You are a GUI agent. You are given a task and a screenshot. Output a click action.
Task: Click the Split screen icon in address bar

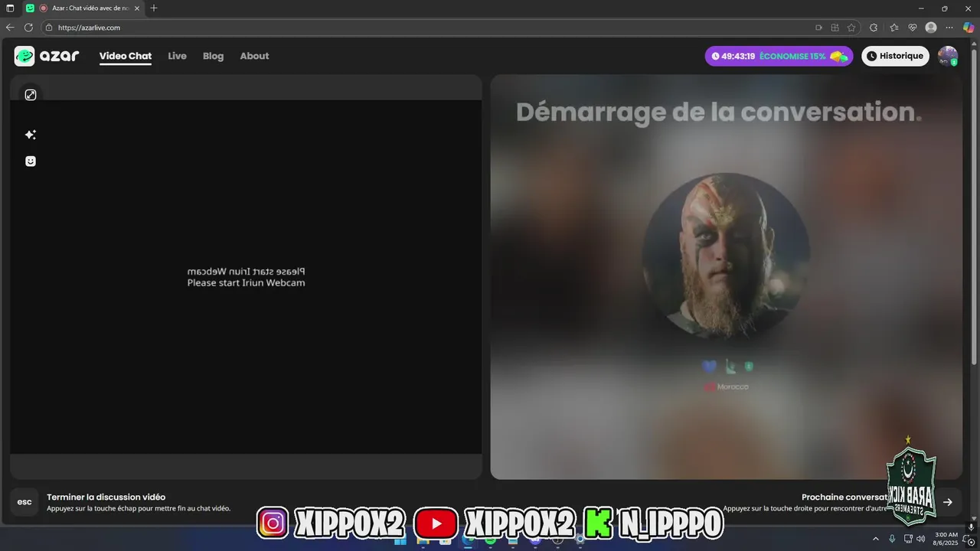(x=835, y=28)
